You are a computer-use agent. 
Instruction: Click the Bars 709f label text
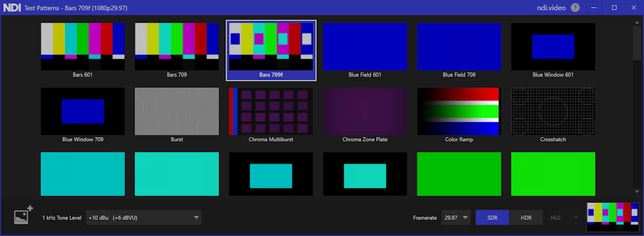click(271, 75)
